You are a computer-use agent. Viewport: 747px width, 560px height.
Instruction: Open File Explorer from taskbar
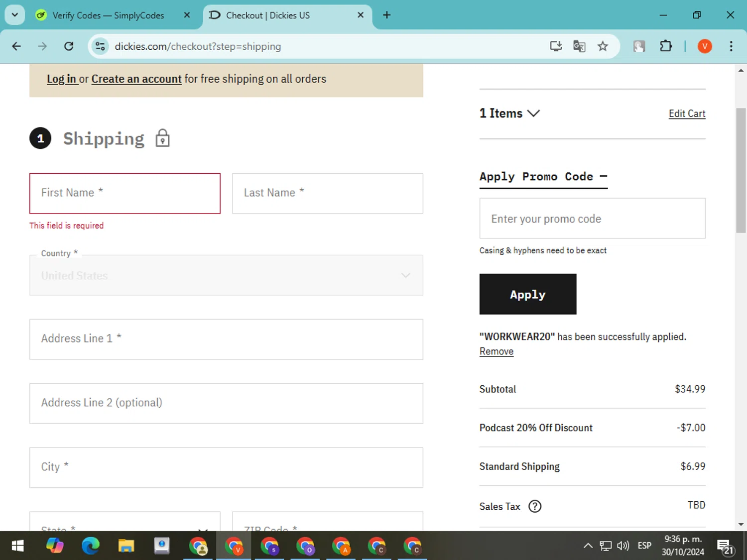126,546
